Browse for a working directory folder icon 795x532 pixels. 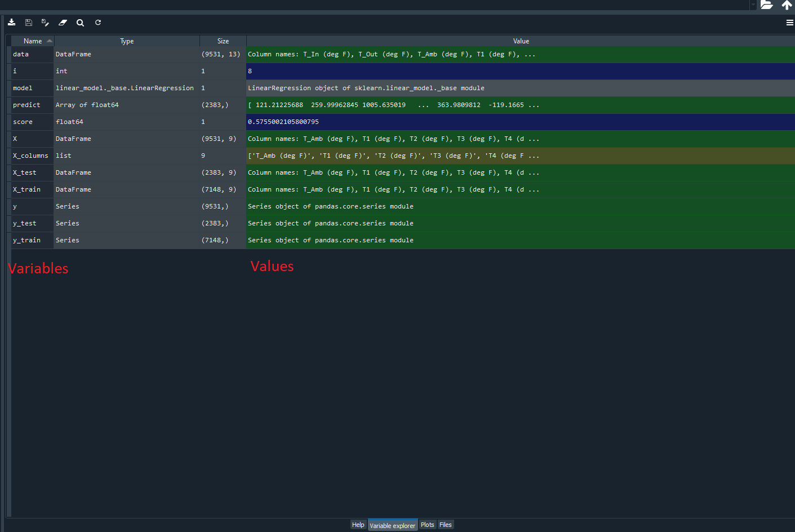(767, 5)
